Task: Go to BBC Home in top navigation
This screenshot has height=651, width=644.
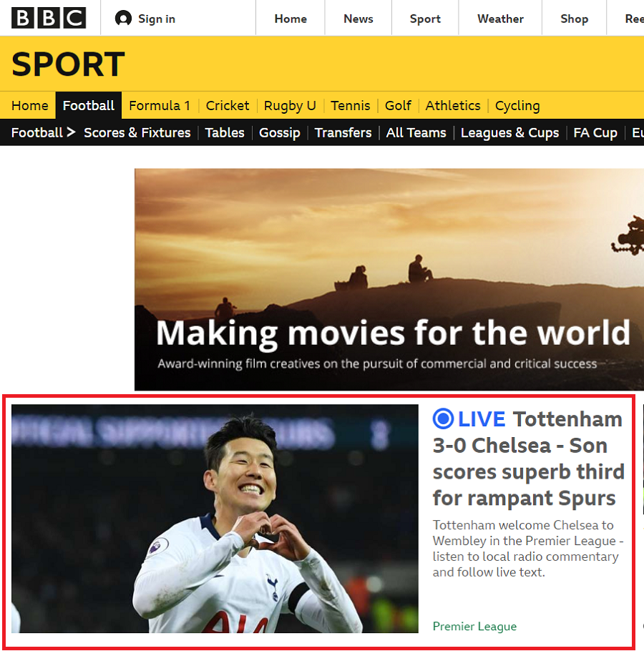Action: [291, 19]
